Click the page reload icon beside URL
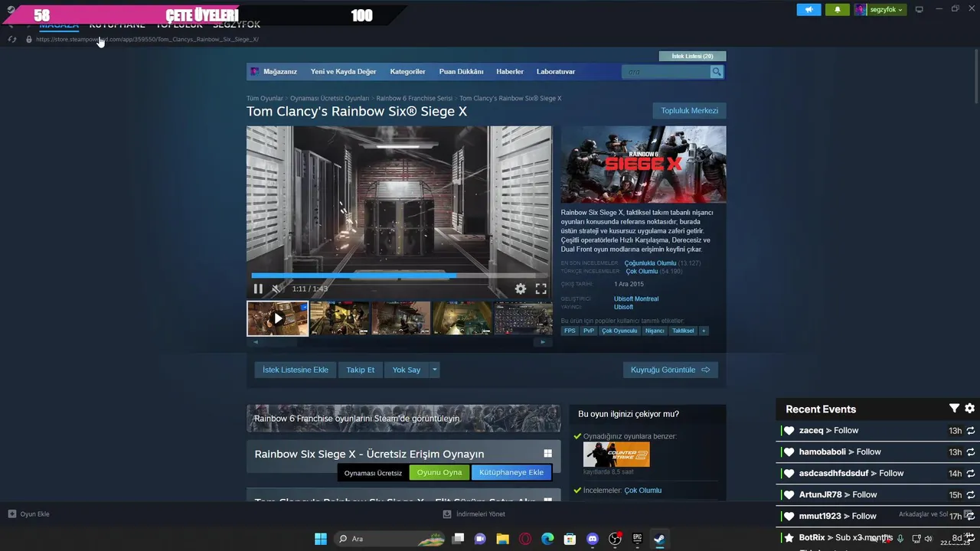 (x=12, y=39)
